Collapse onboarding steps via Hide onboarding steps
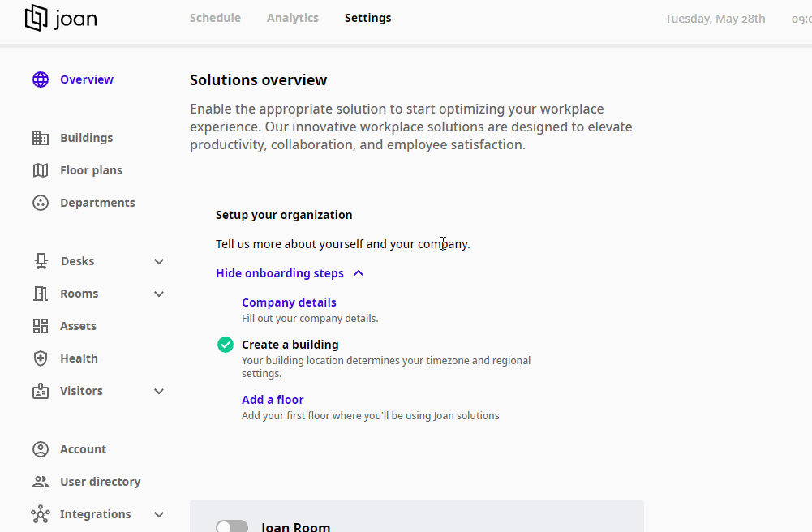812x532 pixels. pos(280,273)
